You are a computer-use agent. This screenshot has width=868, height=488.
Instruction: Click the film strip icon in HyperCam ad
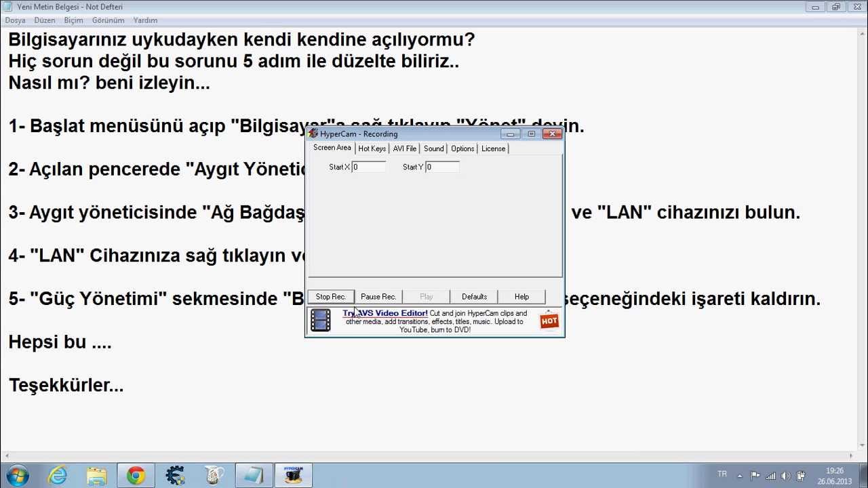coord(321,321)
